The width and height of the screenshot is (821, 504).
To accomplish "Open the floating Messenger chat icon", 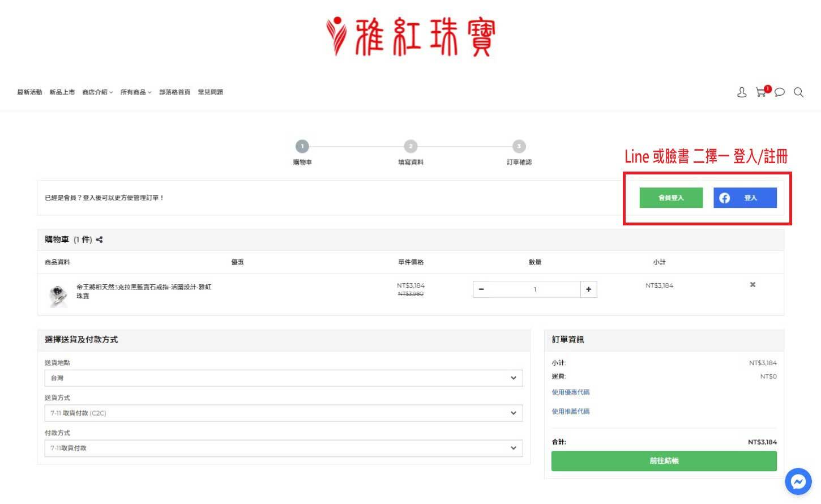I will 798,481.
